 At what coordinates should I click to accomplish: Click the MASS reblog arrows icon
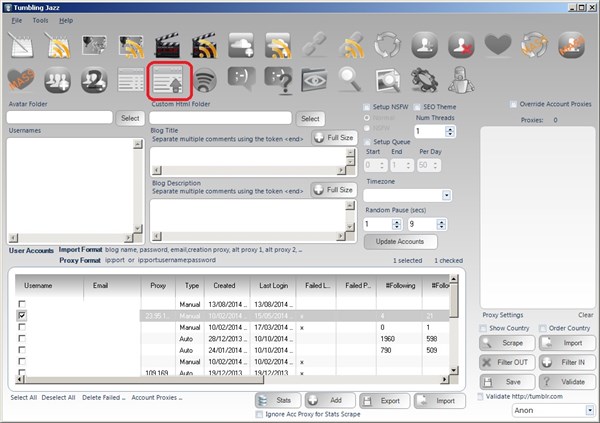click(x=535, y=45)
